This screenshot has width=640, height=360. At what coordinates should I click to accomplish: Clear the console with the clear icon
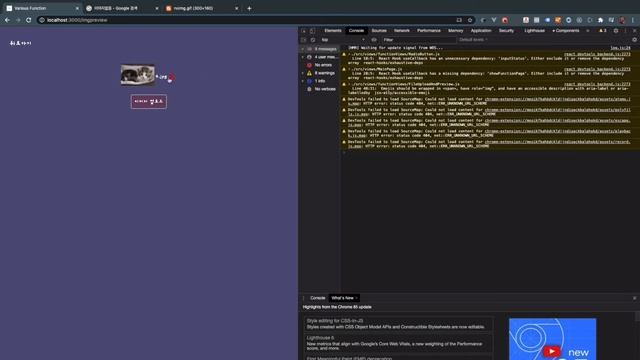click(x=313, y=40)
